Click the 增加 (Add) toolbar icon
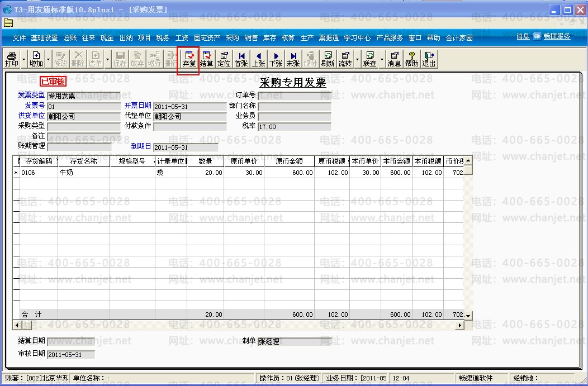This screenshot has height=386, width=588. 36,59
